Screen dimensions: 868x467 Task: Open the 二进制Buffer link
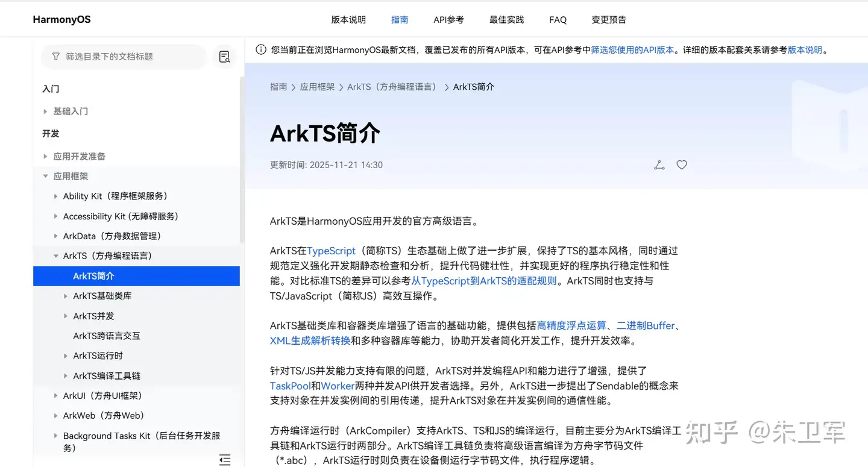646,325
